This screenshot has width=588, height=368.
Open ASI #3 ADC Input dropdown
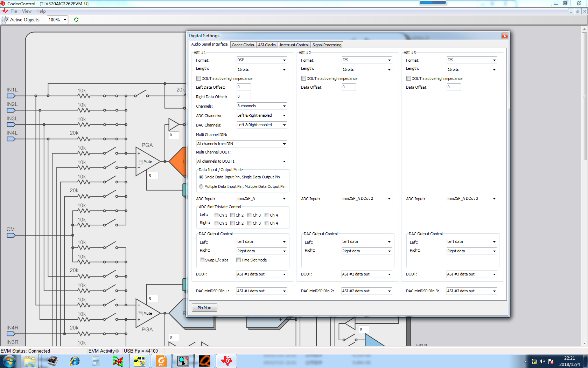tap(472, 199)
